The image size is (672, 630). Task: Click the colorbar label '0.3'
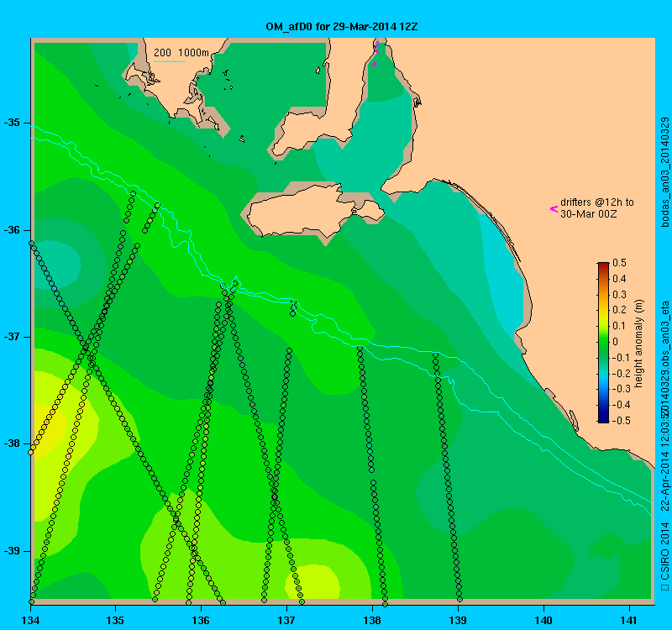click(619, 295)
